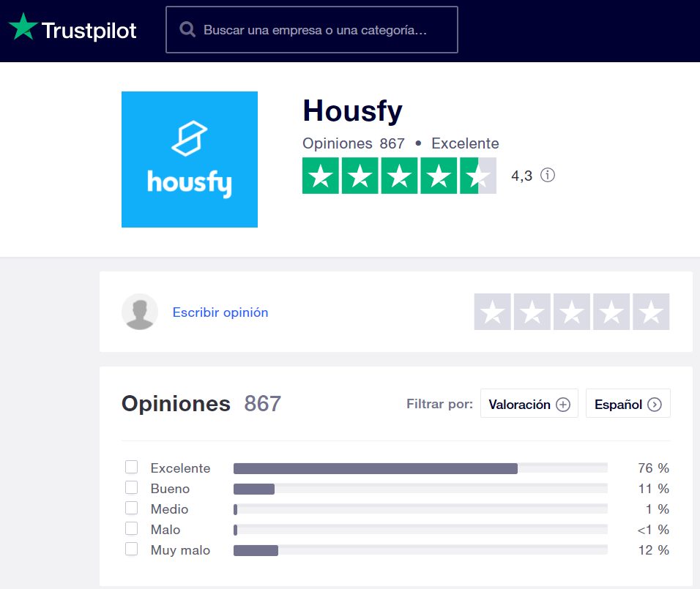Image resolution: width=700 pixels, height=589 pixels.
Task: Click the Excelente 76 % rating bar
Action: [x=420, y=468]
